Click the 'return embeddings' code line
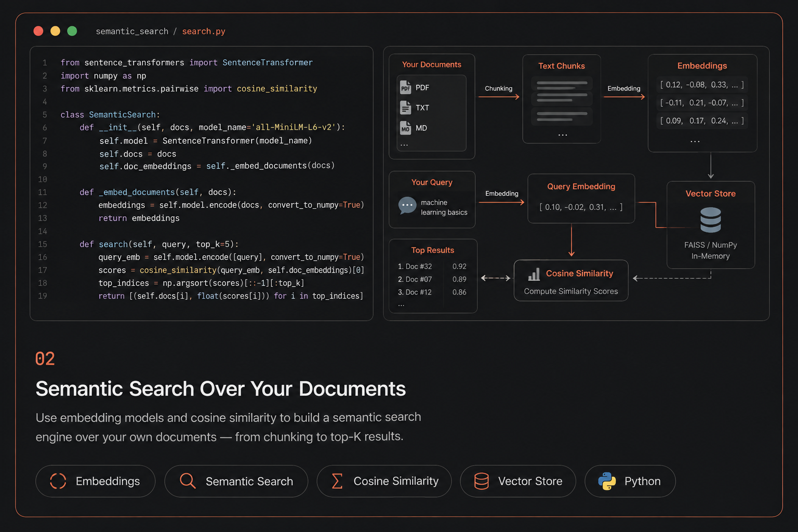 [139, 218]
